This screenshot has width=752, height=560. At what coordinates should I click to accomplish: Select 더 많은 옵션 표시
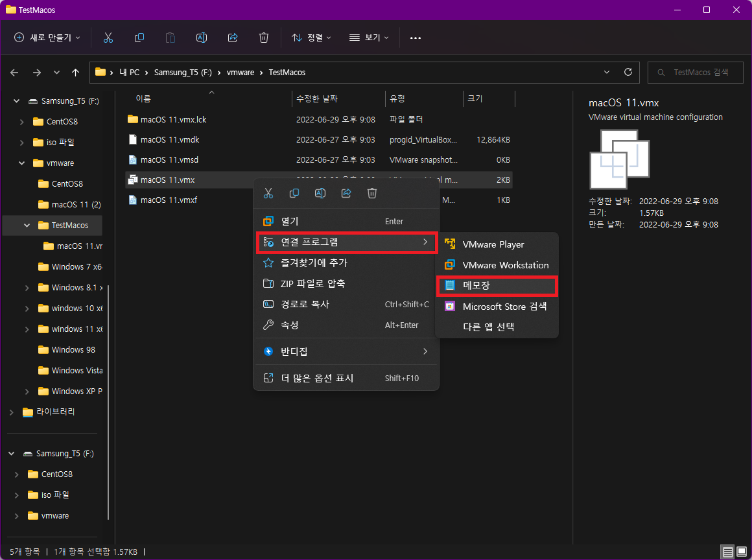coord(346,378)
